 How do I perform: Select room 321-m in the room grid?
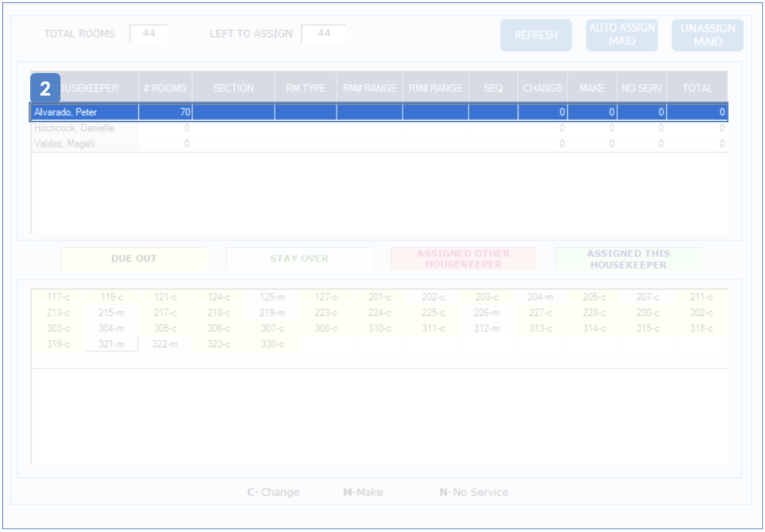click(x=111, y=344)
